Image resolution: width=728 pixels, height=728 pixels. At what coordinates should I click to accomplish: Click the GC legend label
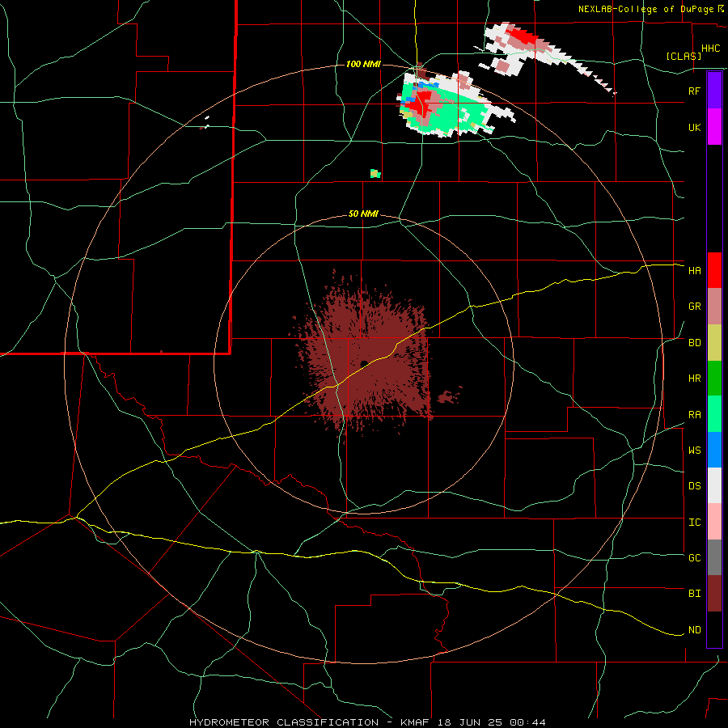pyautogui.click(x=694, y=558)
